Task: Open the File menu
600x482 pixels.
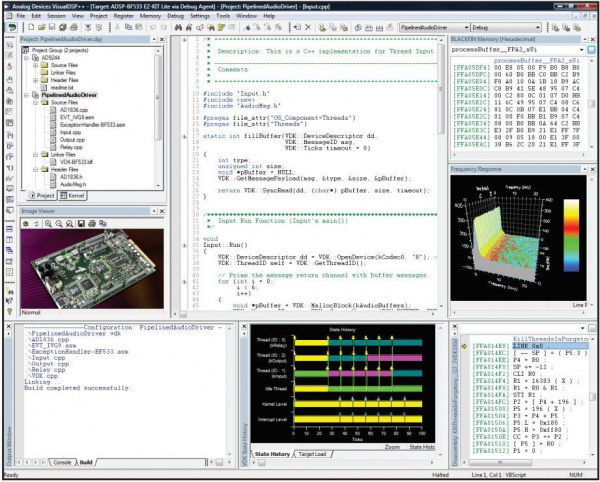Action: [x=21, y=16]
